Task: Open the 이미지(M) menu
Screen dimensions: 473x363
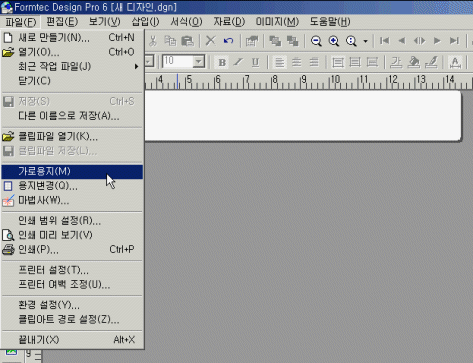Action: [277, 22]
